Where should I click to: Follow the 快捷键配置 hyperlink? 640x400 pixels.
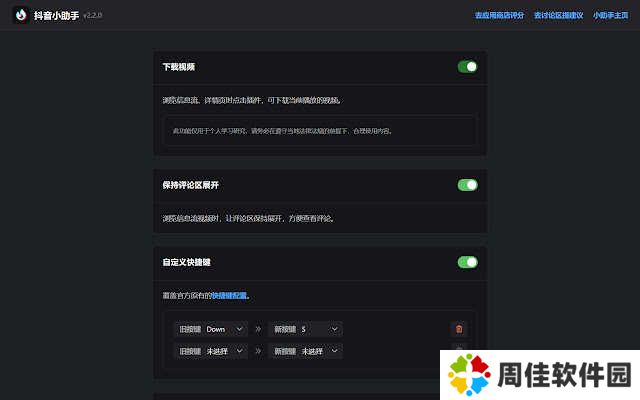pyautogui.click(x=228, y=296)
